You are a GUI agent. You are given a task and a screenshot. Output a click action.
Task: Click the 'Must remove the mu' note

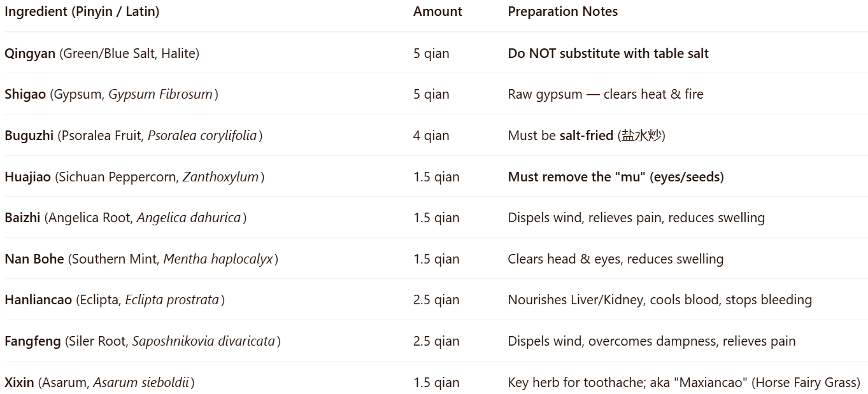616,177
